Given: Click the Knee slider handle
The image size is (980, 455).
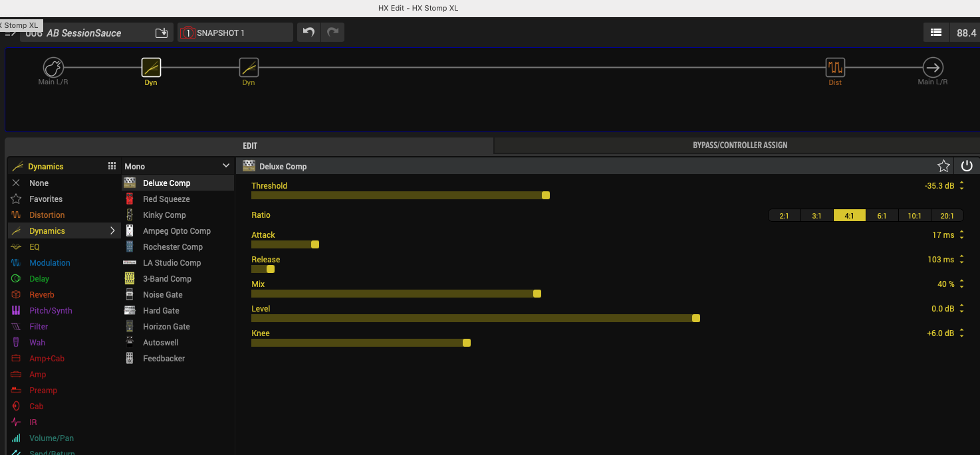Looking at the screenshot, I should tap(467, 343).
